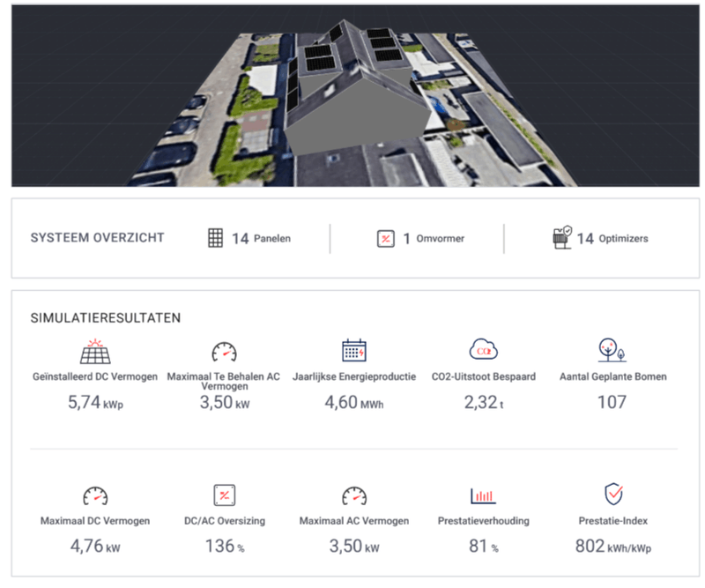
Task: Click the value '4,60 MWh'
Action: (x=354, y=402)
